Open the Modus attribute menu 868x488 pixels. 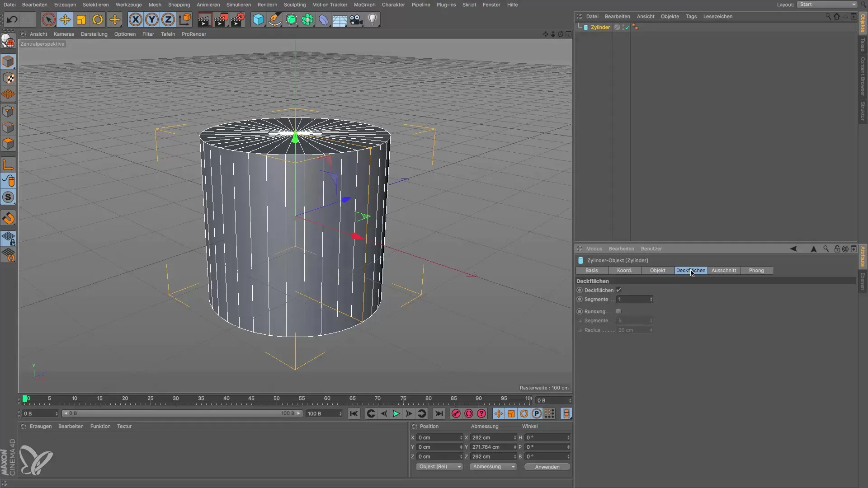(x=594, y=249)
